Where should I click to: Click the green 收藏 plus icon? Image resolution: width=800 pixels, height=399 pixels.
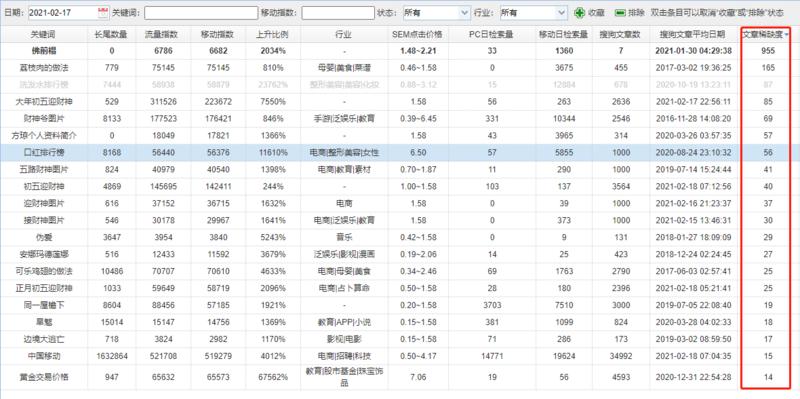pyautogui.click(x=579, y=13)
